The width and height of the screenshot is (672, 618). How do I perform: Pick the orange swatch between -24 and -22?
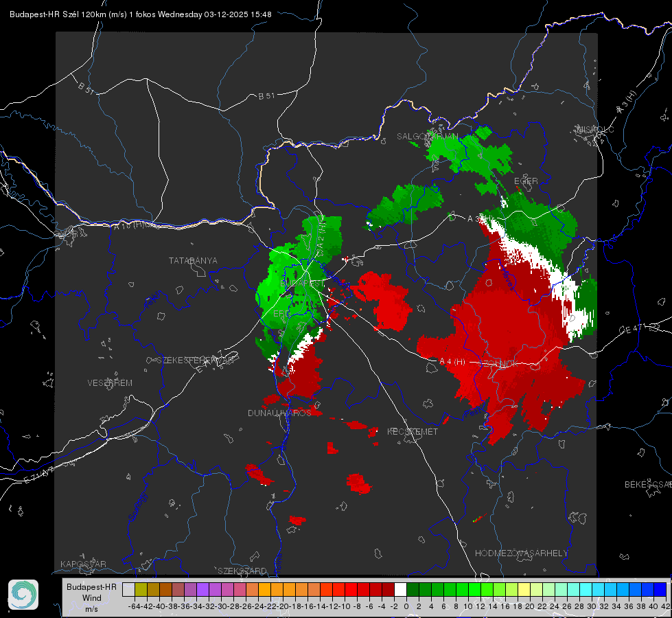pyautogui.click(x=264, y=589)
